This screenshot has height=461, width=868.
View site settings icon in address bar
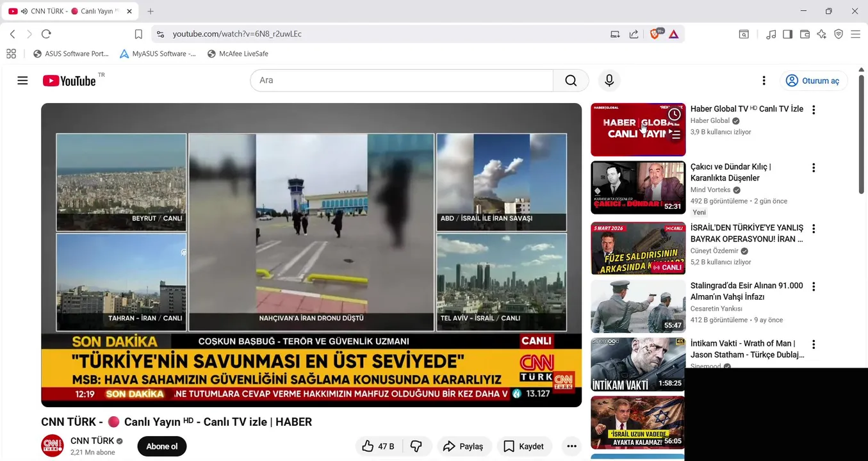pyautogui.click(x=160, y=34)
